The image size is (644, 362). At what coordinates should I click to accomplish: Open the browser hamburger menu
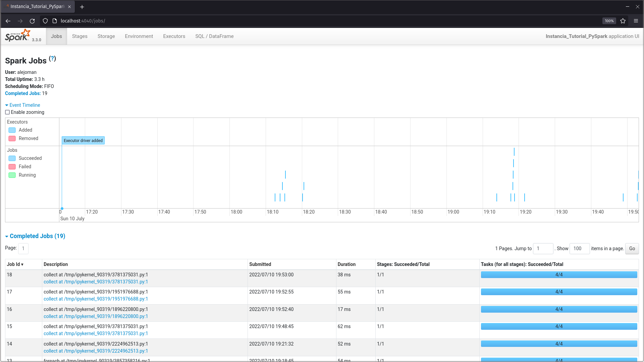tap(636, 21)
